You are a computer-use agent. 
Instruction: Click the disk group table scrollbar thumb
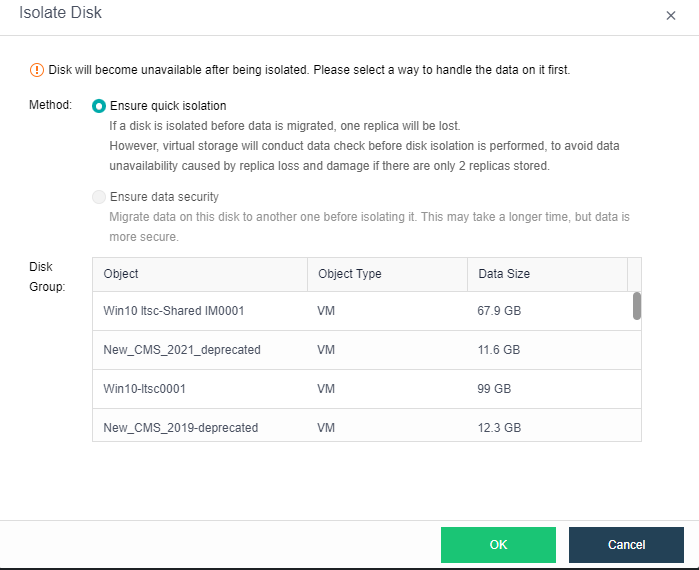(637, 306)
